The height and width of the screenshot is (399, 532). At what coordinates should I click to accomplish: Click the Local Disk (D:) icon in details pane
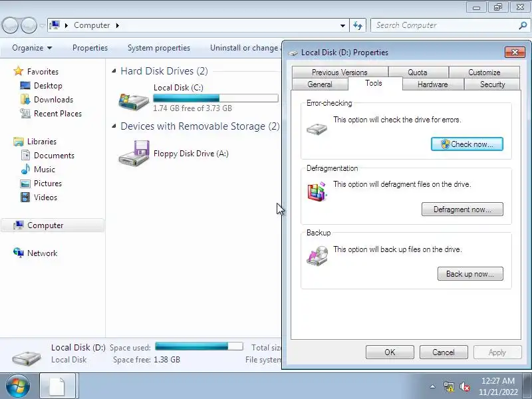(x=27, y=358)
